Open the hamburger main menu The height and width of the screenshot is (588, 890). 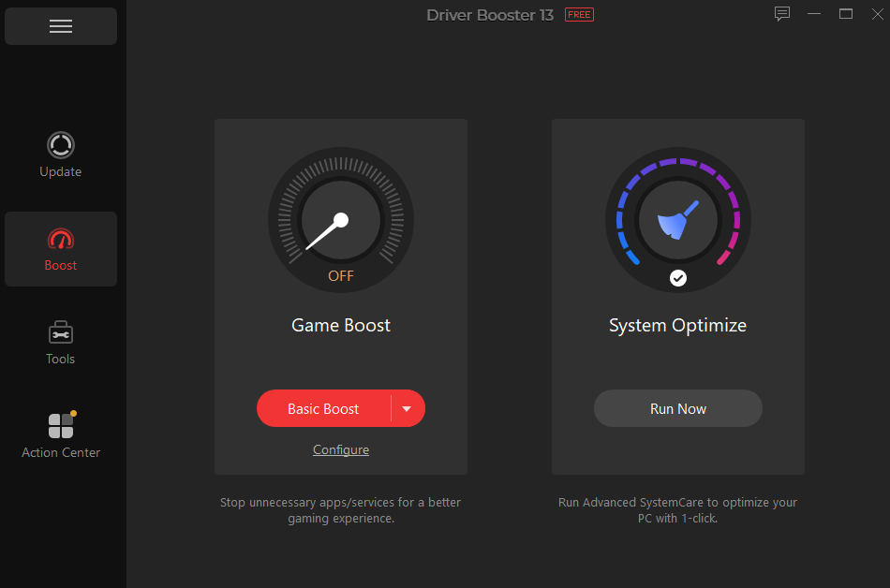[60, 25]
